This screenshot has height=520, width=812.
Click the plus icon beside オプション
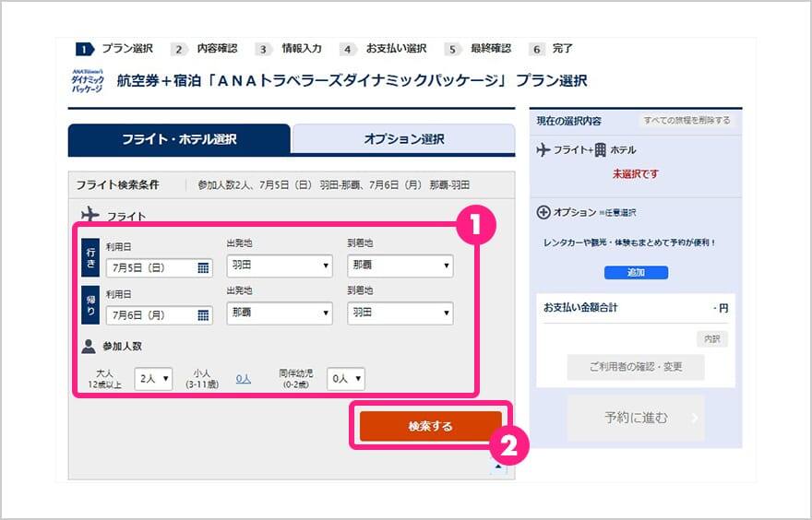point(543,212)
